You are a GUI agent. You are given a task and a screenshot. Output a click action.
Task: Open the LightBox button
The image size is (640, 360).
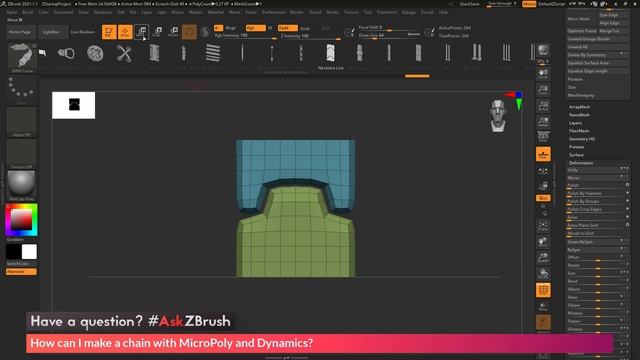(52, 32)
